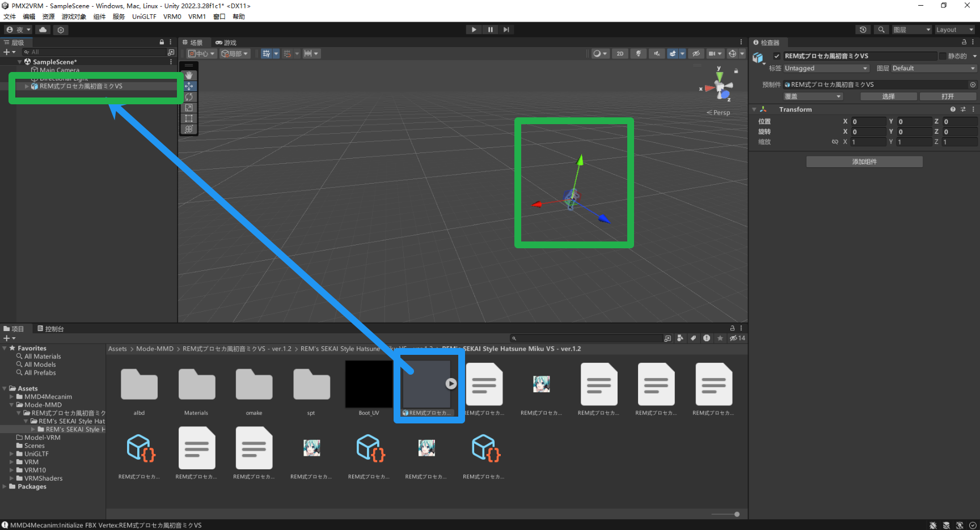This screenshot has height=530, width=980.
Task: Collapse the SampleScene tree in Hierarchy
Action: point(20,62)
